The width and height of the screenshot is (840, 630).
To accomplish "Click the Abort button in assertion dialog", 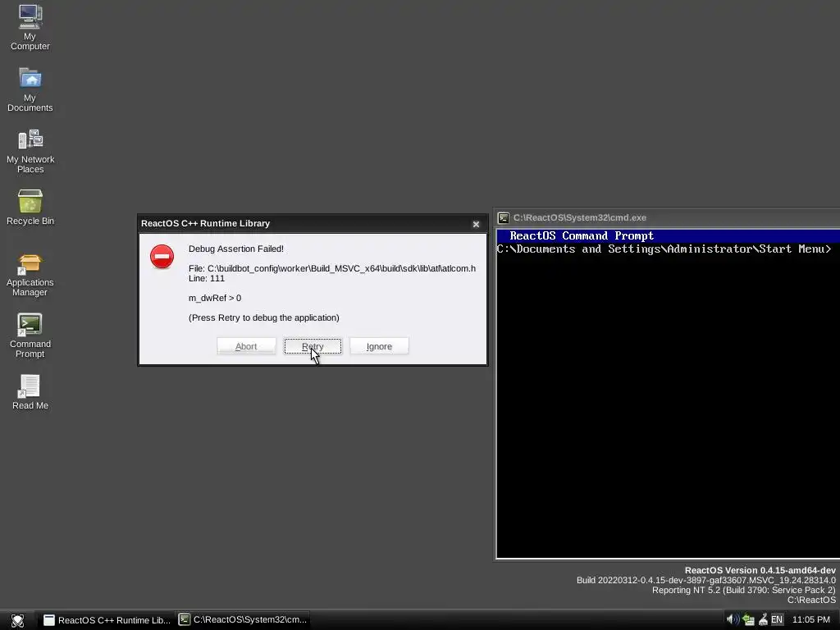I will coord(246,346).
